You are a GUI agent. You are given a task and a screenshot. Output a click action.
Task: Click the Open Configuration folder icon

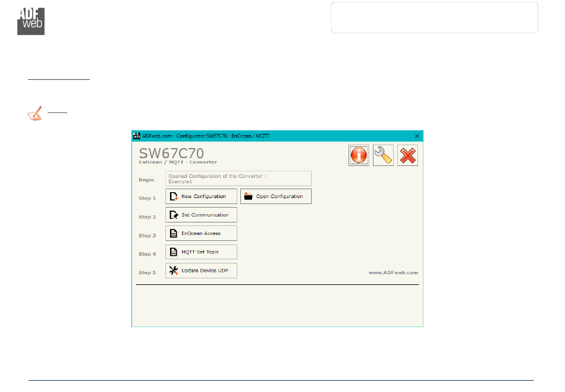pyautogui.click(x=248, y=196)
